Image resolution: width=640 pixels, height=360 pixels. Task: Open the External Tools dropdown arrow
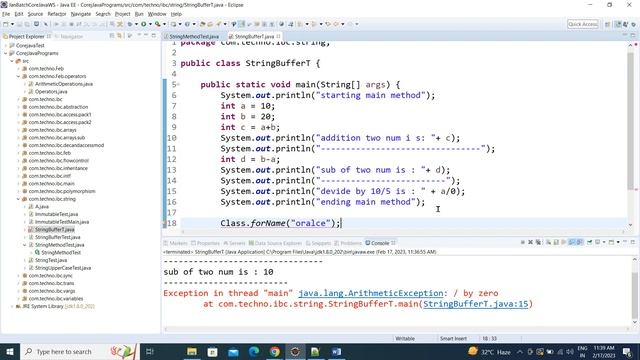[164, 24]
